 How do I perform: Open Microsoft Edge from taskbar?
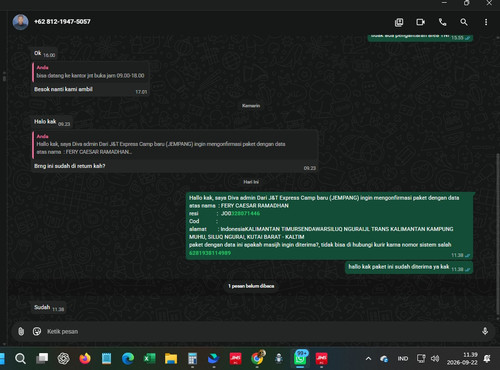(x=128, y=359)
